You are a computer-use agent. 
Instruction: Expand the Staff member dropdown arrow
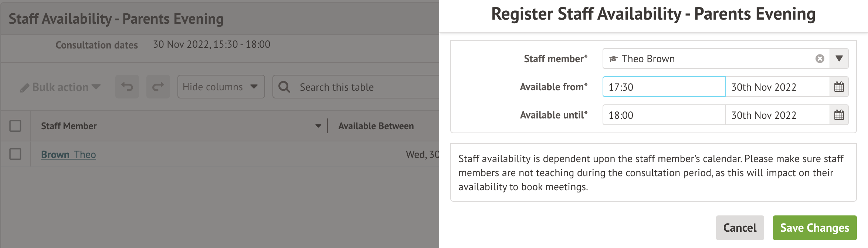839,58
